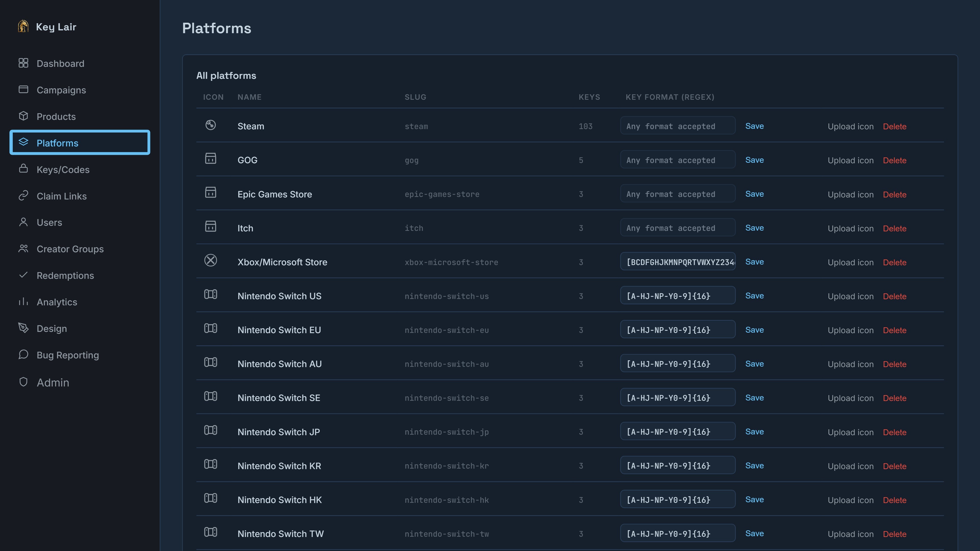Click the Analytics bar chart icon
This screenshot has height=551, width=980.
coord(23,302)
